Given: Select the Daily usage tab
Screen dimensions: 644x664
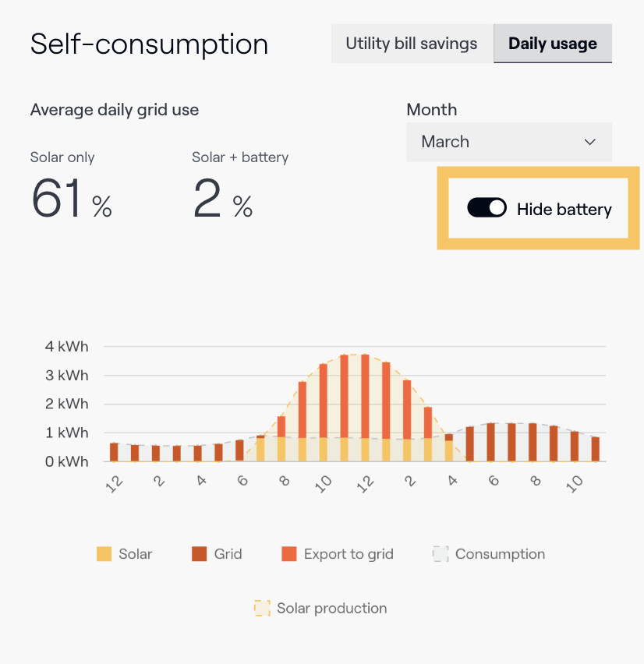Looking at the screenshot, I should coord(552,44).
